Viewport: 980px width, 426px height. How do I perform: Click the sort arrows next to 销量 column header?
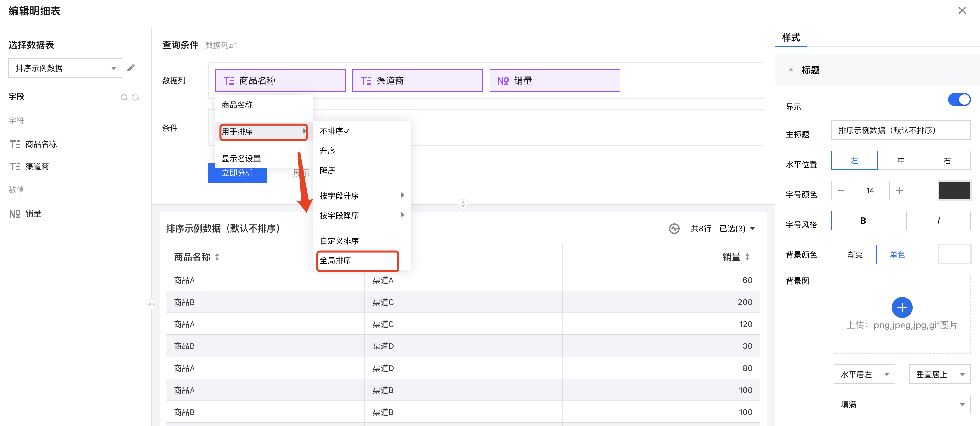tap(747, 257)
